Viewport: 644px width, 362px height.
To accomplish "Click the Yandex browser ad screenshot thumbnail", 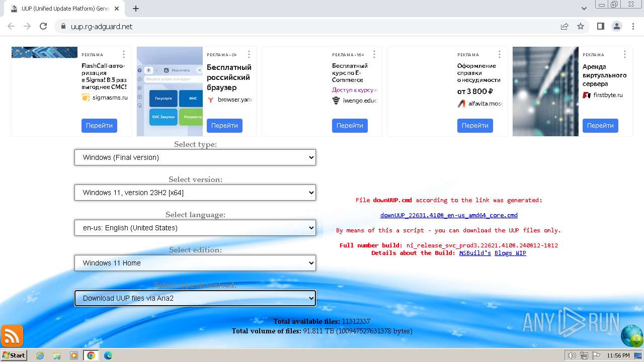I will pyautogui.click(x=170, y=92).
